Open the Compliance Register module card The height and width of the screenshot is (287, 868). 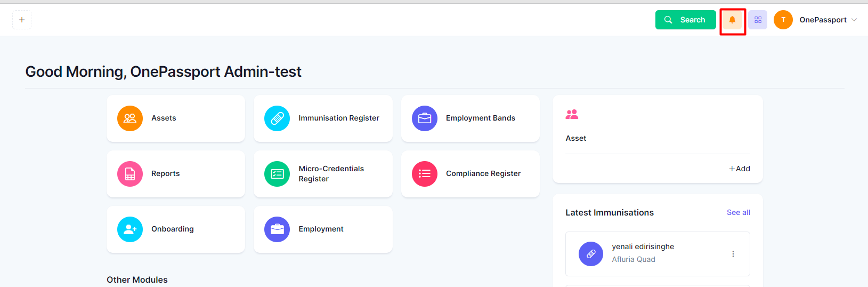[470, 174]
